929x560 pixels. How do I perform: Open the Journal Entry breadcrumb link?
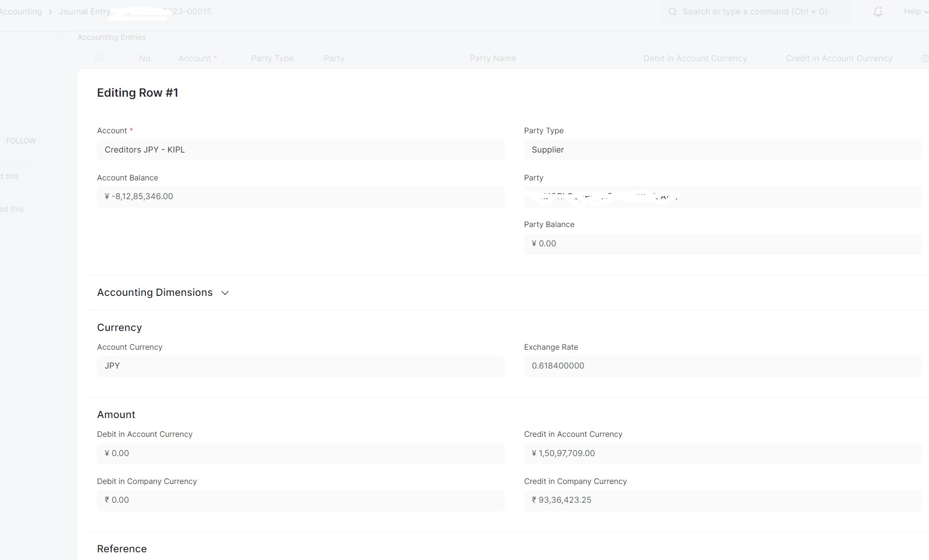tap(85, 12)
